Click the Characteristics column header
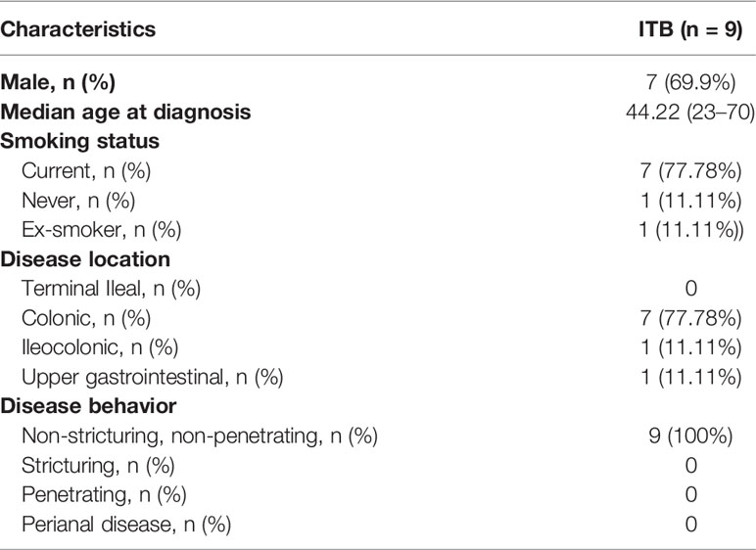The height and width of the screenshot is (550, 756). (78, 29)
